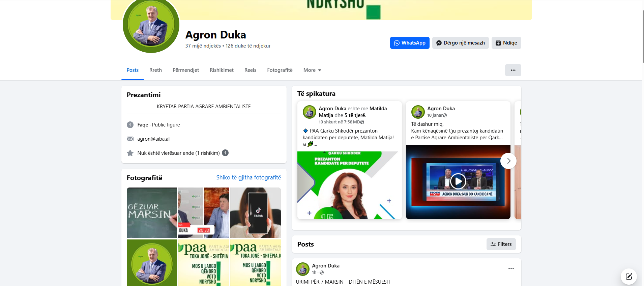The image size is (644, 286).
Task: Click the WhatsApp contact button
Action: [x=409, y=43]
